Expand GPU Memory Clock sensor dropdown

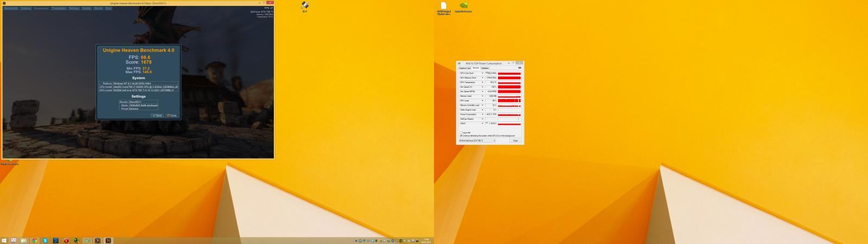click(x=482, y=78)
